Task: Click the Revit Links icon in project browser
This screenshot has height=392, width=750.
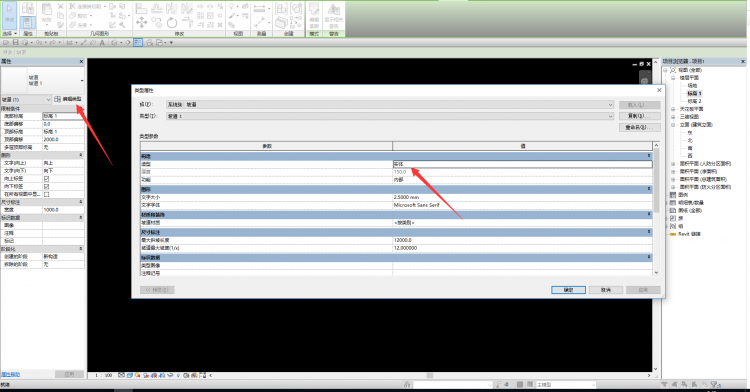Action: point(673,234)
